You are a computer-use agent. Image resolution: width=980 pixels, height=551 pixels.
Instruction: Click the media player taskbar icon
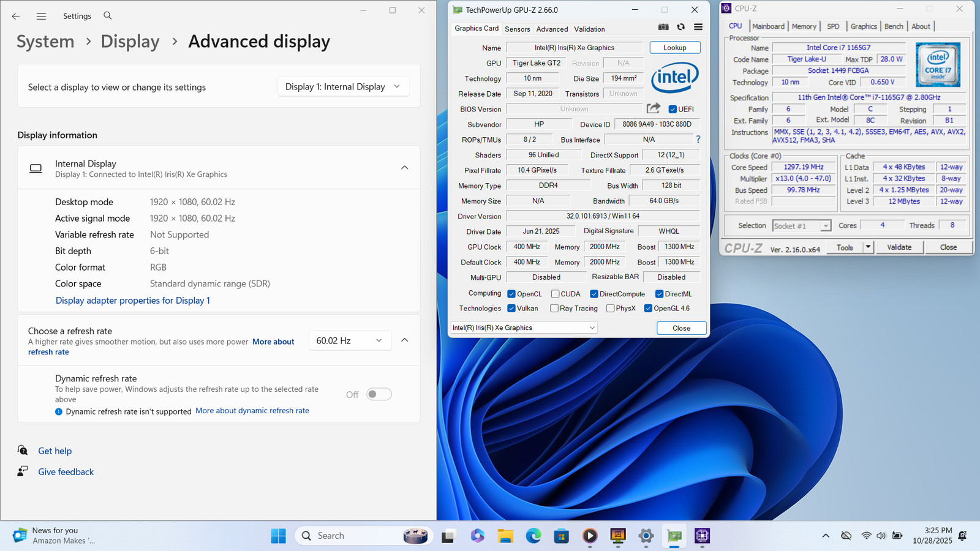point(590,536)
